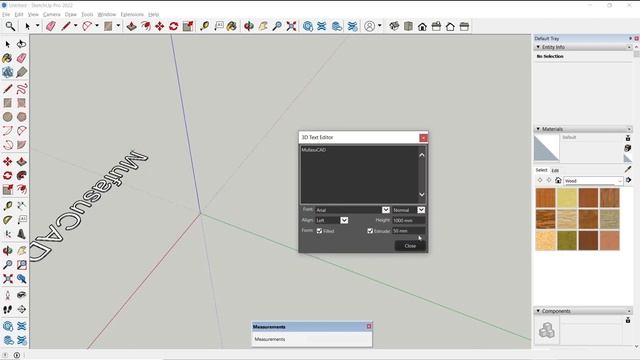
Task: Open the dropdown arrow beside the Select arrow tool
Action: pos(37,26)
